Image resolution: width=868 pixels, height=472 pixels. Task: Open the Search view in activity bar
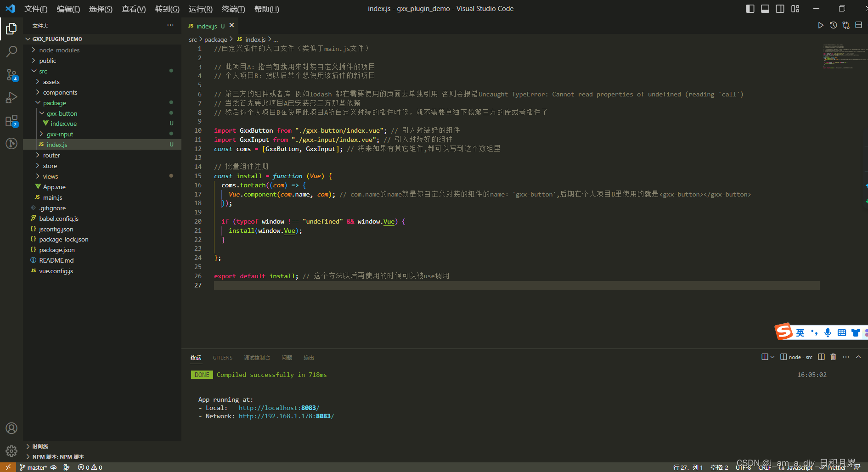click(11, 51)
